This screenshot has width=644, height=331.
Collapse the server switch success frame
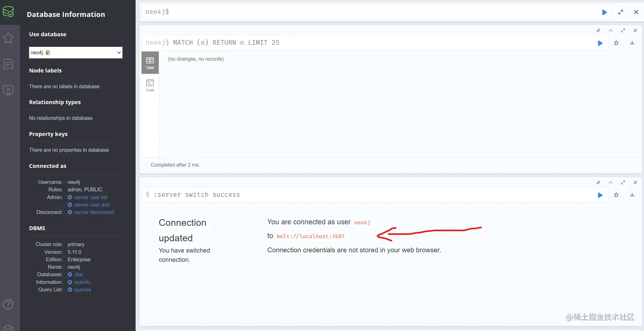[610, 182]
